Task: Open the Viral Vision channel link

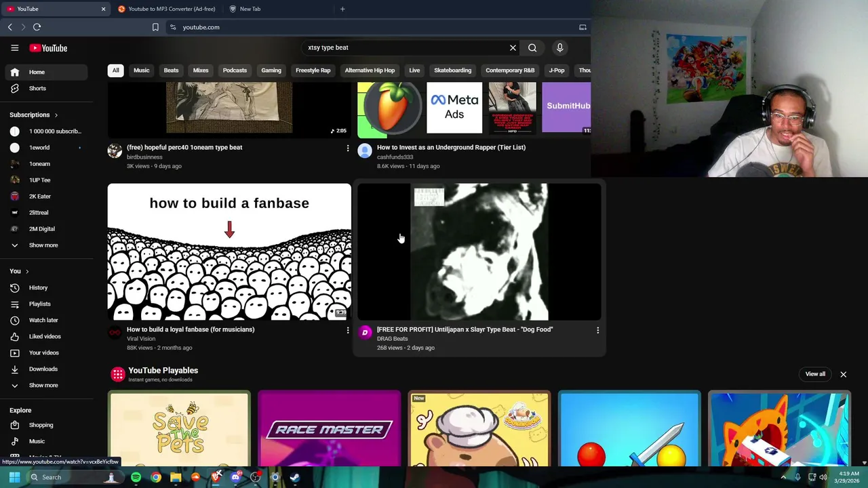Action: tap(141, 339)
